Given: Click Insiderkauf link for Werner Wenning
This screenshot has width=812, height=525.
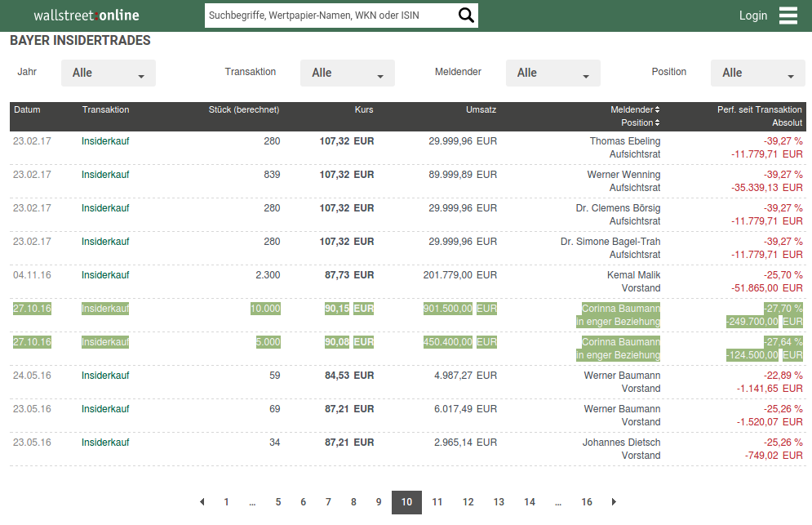Looking at the screenshot, I should coord(105,175).
